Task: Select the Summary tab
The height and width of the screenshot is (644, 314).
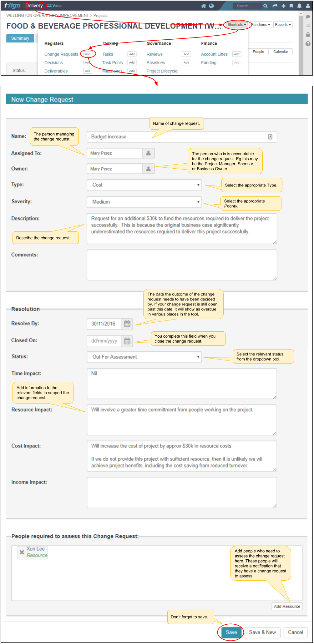Action: coord(20,38)
